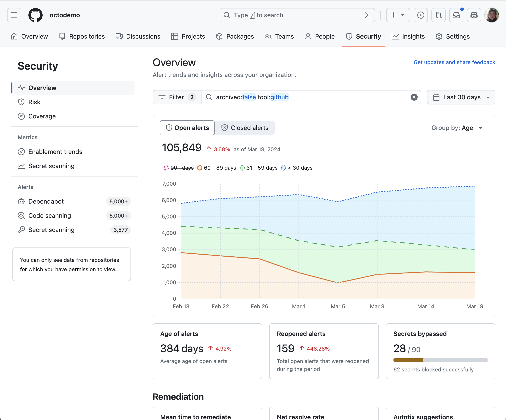Switch to Closed alerts tab
The height and width of the screenshot is (420, 506).
[245, 128]
